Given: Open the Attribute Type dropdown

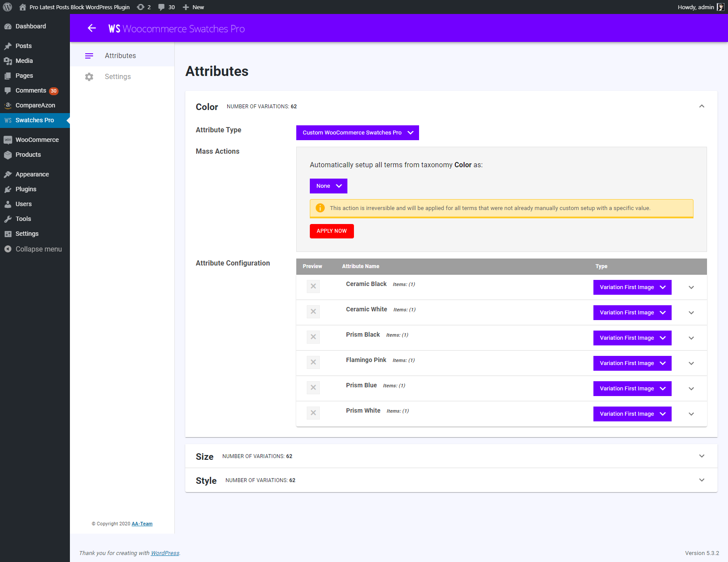Looking at the screenshot, I should click(357, 133).
